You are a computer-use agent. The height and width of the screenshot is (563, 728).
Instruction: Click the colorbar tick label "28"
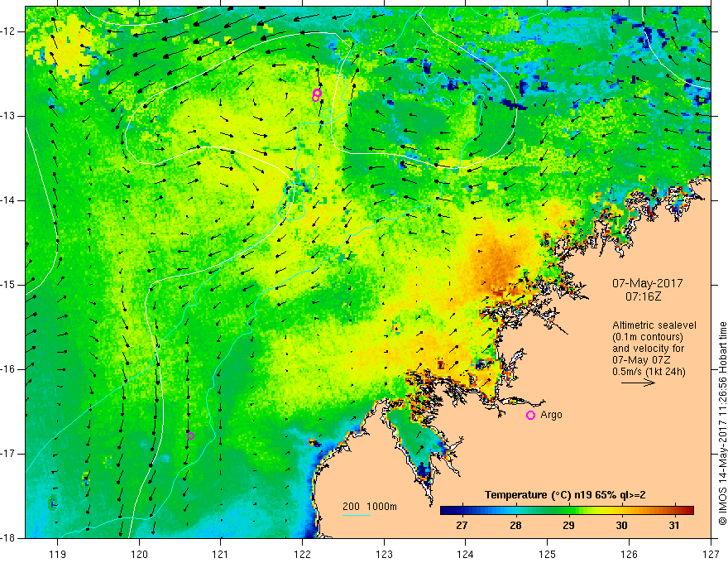(515, 526)
